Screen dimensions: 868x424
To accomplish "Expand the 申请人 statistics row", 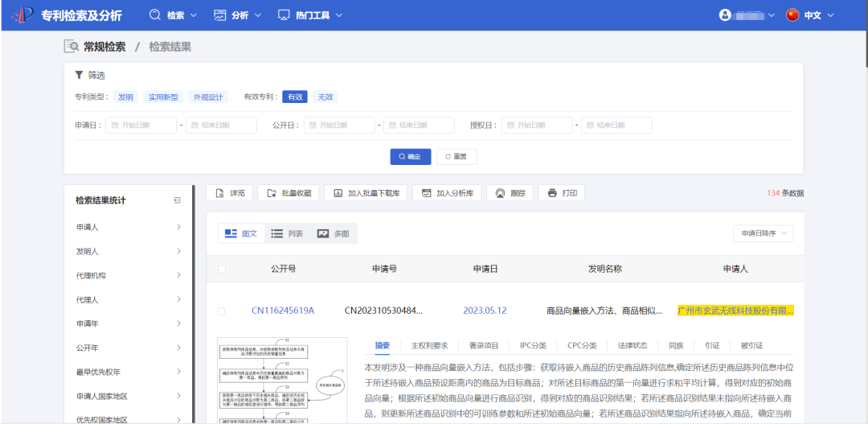I will point(129,227).
